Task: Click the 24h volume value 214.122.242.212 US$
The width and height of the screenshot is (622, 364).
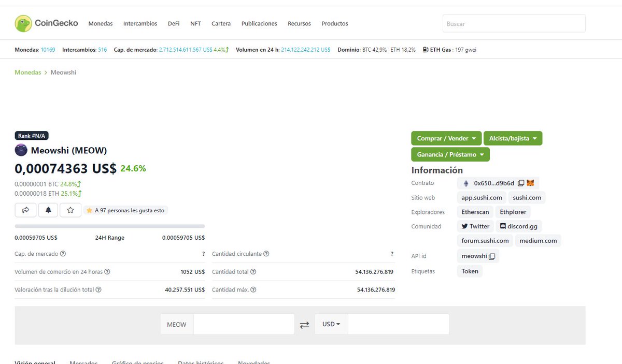Action: click(x=305, y=50)
